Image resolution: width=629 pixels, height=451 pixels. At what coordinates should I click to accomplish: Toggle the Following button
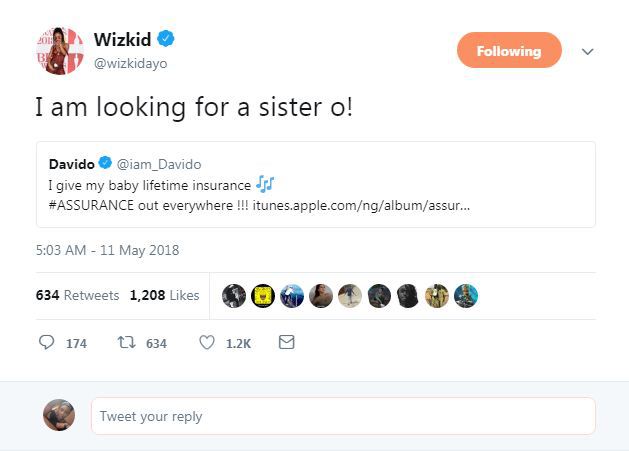tap(509, 50)
